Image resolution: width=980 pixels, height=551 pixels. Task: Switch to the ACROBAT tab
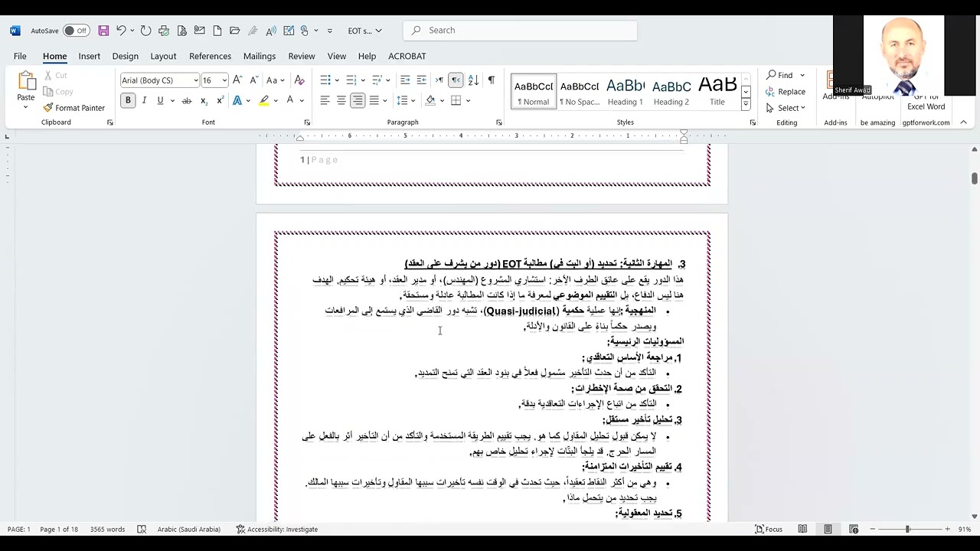coord(407,56)
